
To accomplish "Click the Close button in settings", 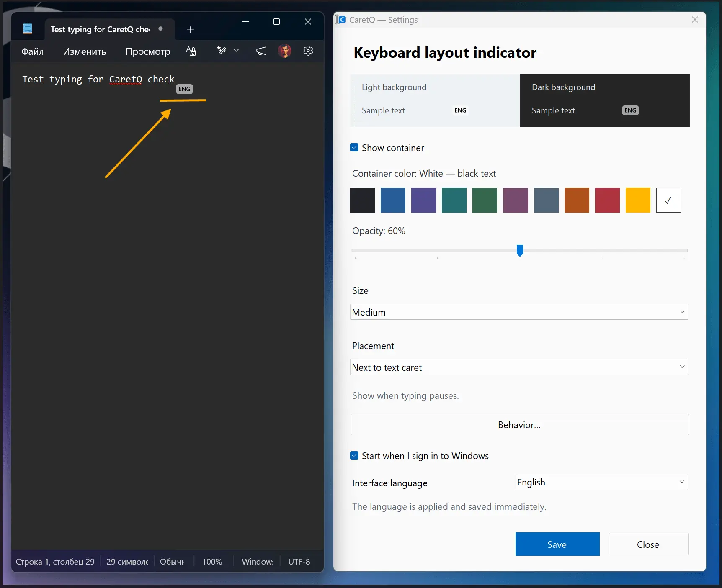I will (648, 544).
